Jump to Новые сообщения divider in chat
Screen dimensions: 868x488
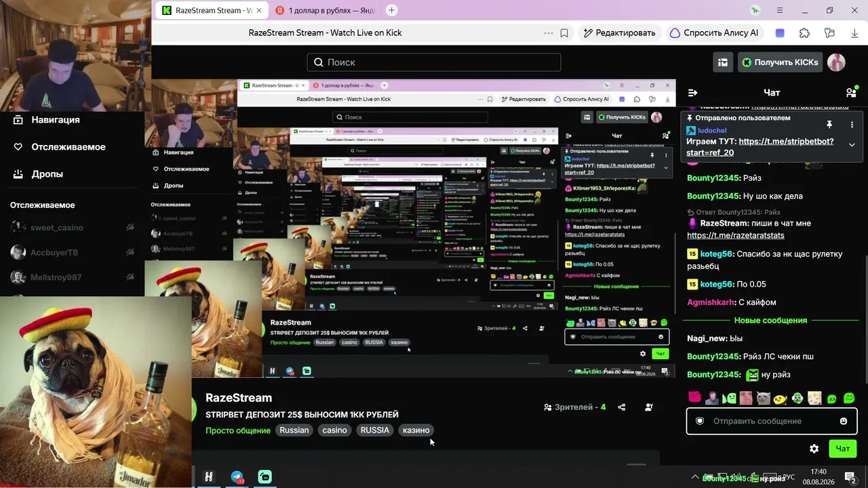(x=770, y=320)
